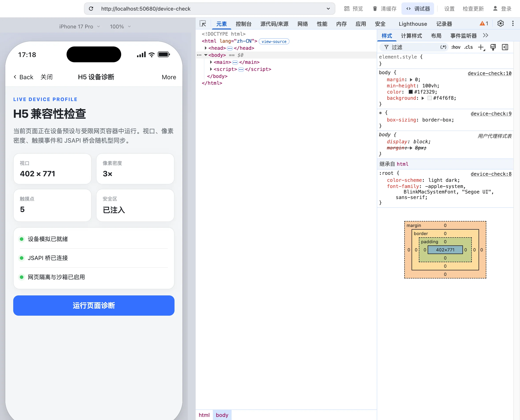Toggle the 调试器 debugger button

[418, 9]
